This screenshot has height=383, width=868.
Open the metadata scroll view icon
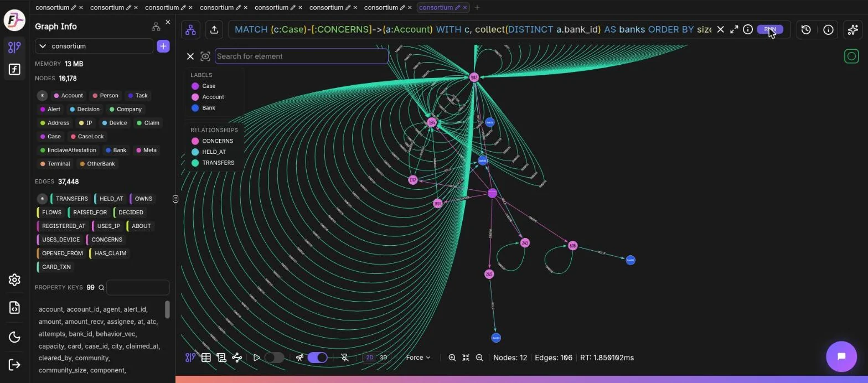[x=221, y=358]
